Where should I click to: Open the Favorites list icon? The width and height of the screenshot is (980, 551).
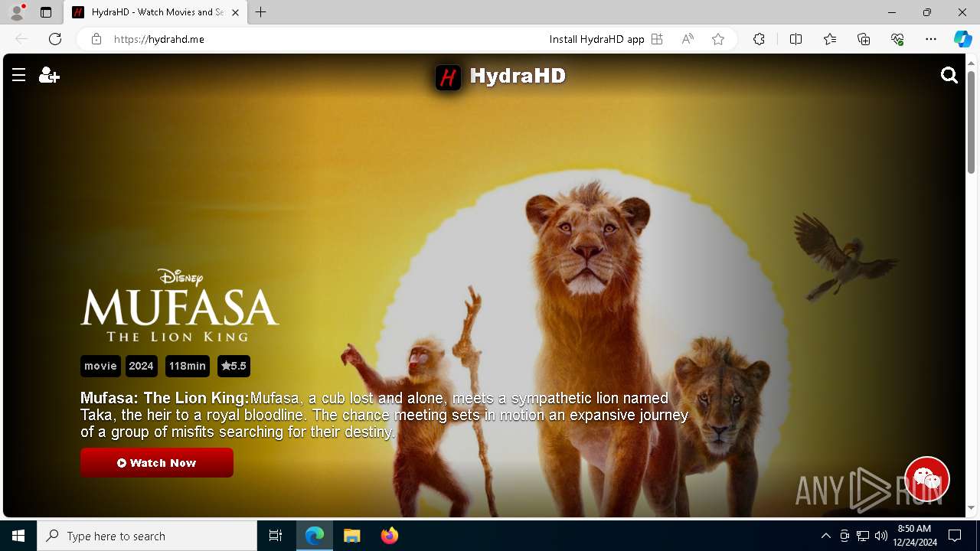tap(830, 39)
